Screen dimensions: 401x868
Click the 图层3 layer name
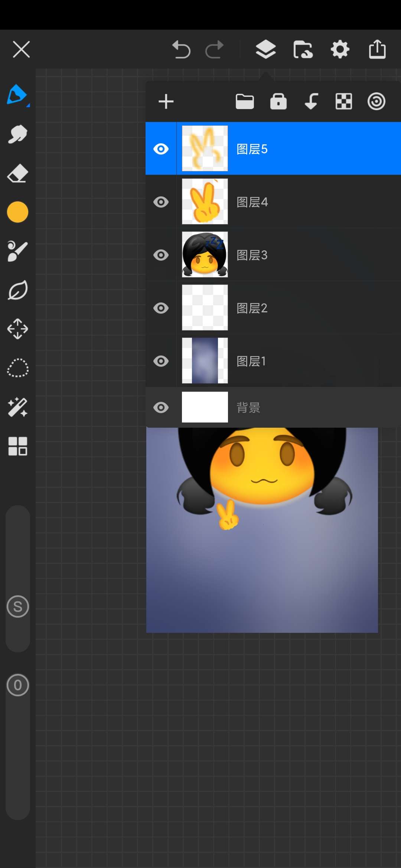(x=252, y=255)
